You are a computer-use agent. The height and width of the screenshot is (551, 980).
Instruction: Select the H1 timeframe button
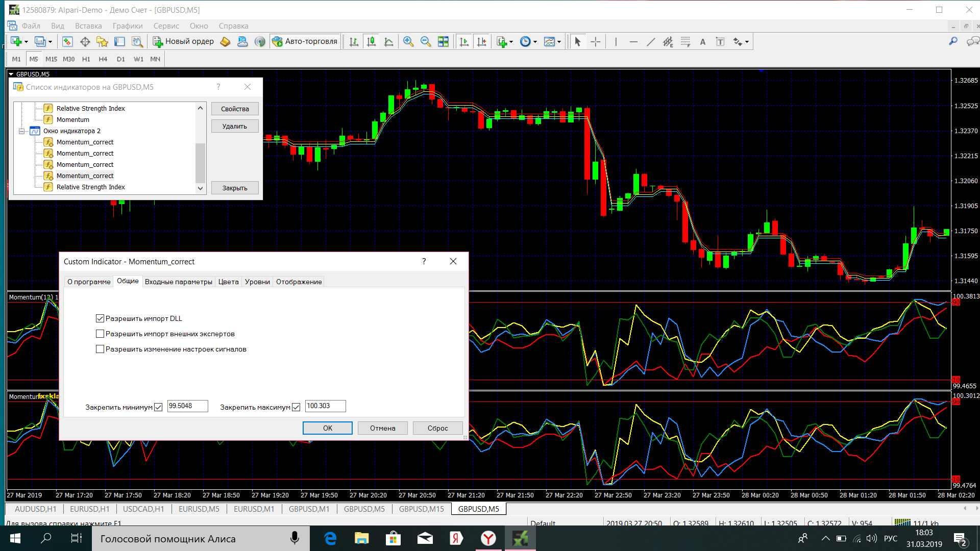(x=86, y=59)
